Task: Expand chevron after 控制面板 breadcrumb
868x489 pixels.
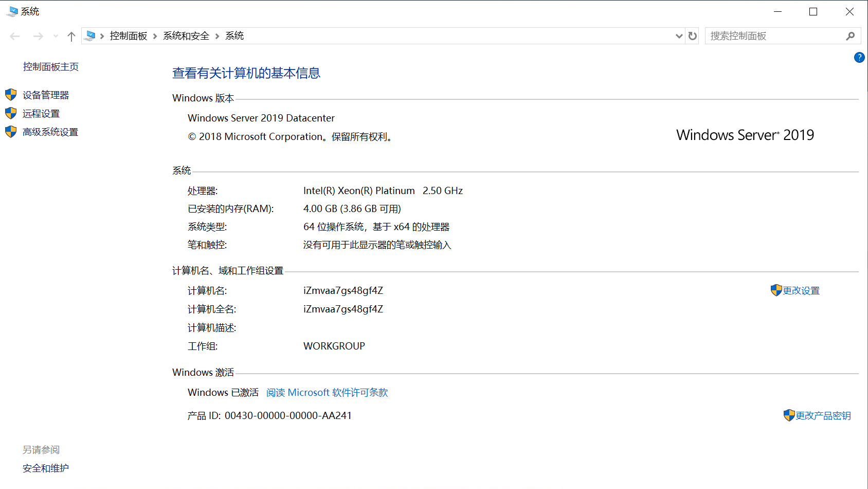Action: coord(155,36)
